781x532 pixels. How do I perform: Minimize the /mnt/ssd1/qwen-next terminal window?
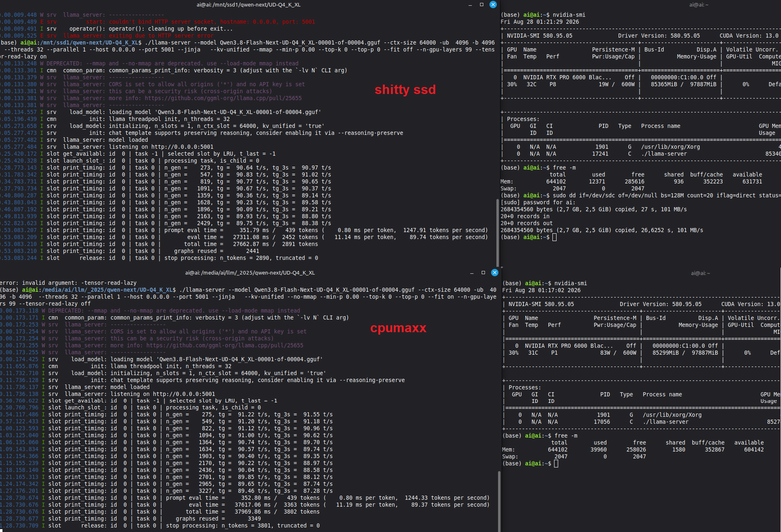point(470,4)
